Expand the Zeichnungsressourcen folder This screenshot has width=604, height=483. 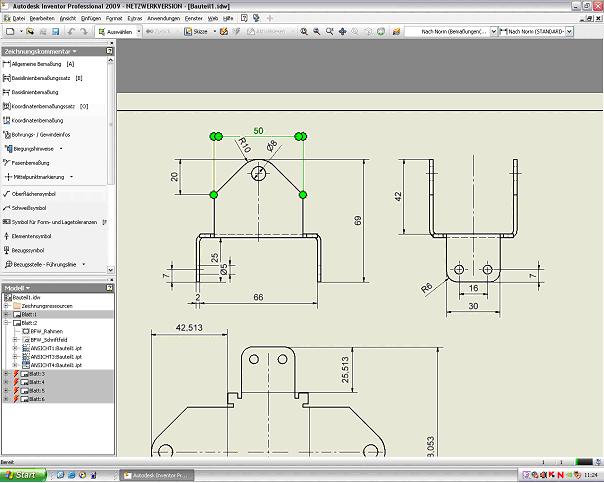6,306
